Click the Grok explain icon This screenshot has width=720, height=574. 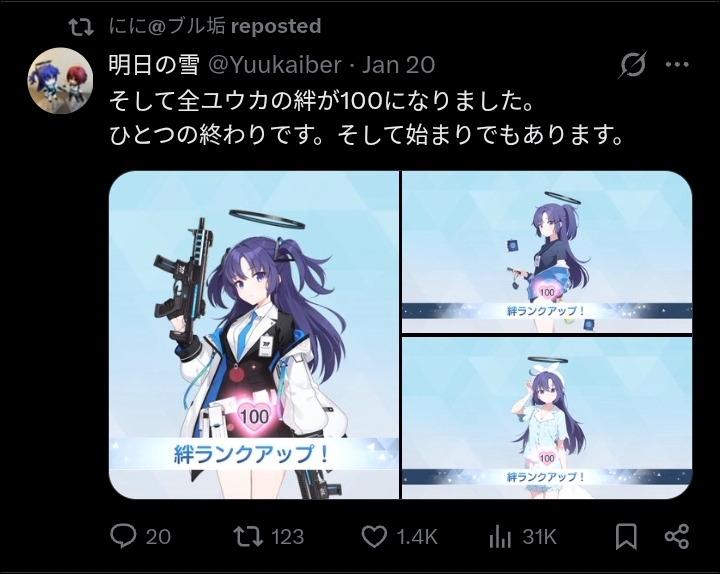(633, 65)
